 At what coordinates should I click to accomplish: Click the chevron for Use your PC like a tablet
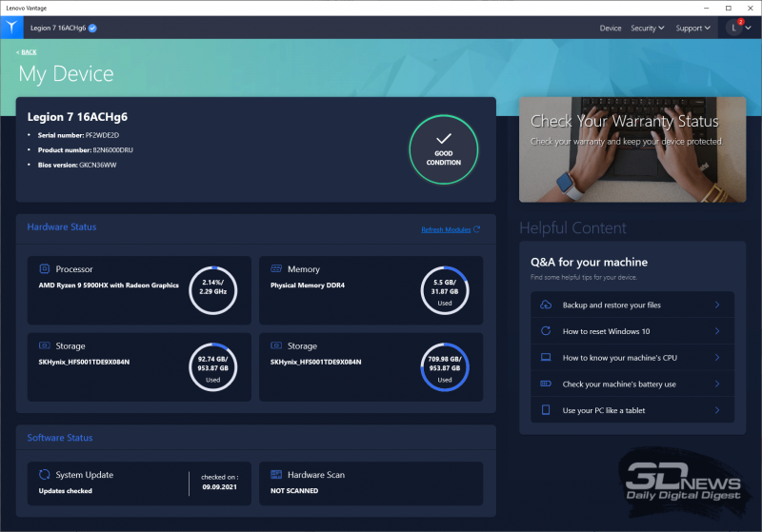pos(717,409)
